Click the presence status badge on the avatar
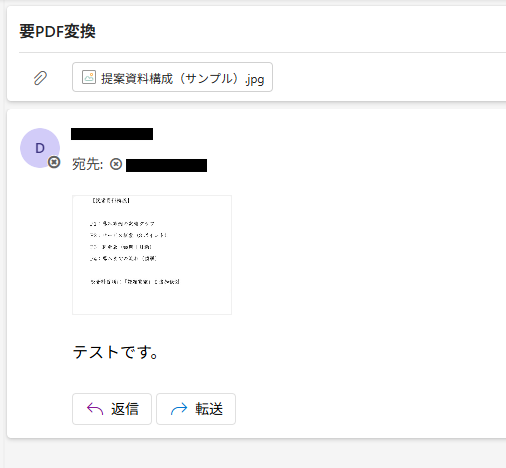506x468 pixels. coord(54,162)
